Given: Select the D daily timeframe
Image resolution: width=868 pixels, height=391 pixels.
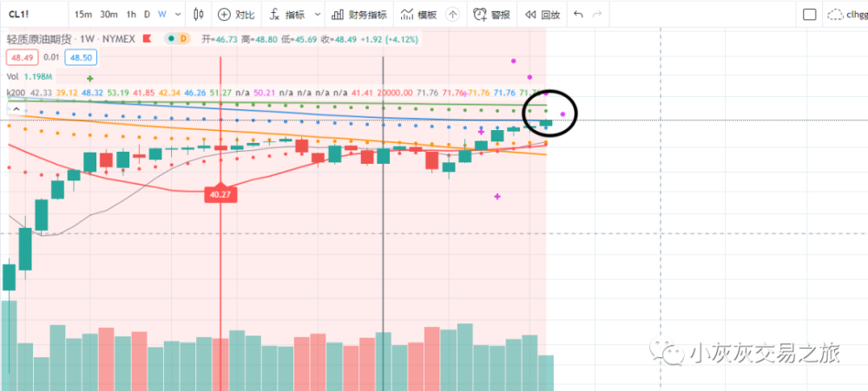Looking at the screenshot, I should coord(147,15).
